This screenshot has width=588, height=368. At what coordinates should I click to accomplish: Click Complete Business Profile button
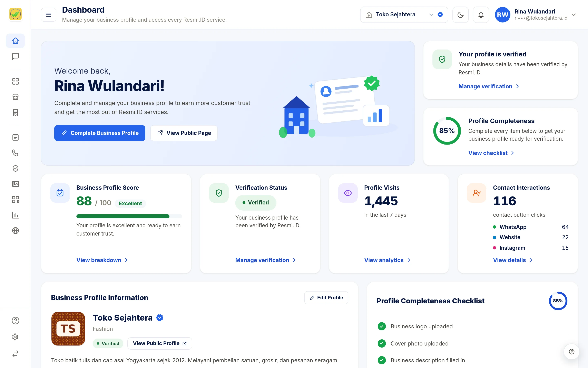click(100, 133)
